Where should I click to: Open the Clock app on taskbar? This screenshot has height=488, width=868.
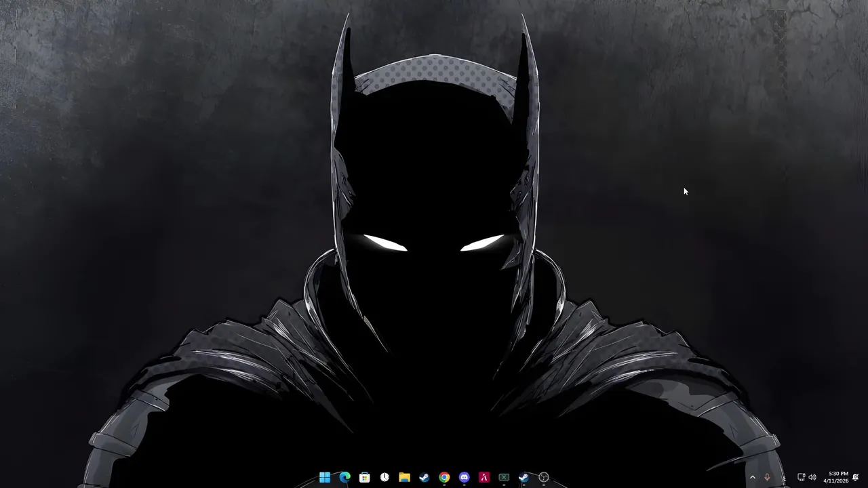(384, 477)
